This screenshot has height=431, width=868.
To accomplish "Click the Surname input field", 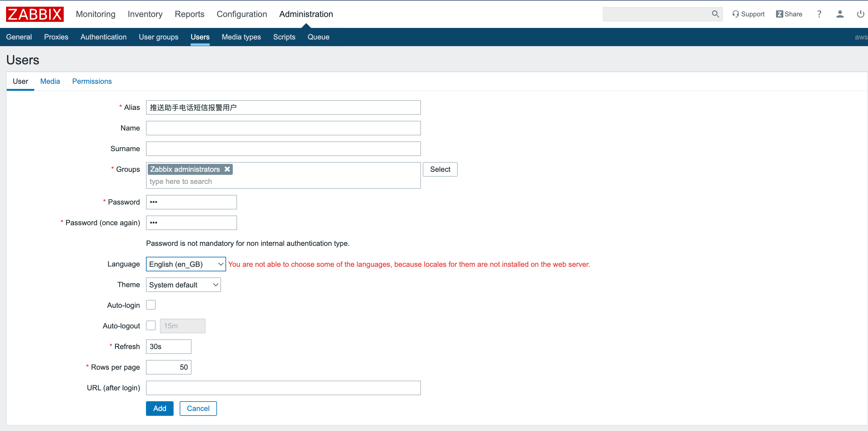I will [x=283, y=149].
